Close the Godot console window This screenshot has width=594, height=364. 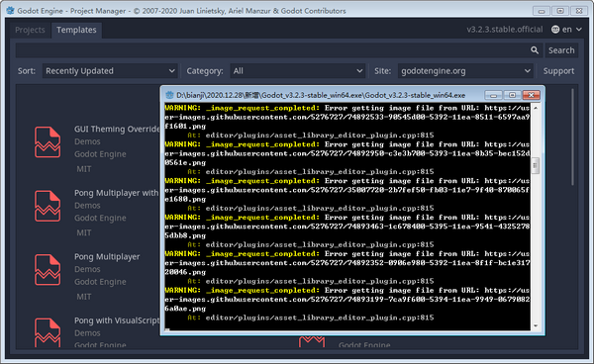pos(531,95)
